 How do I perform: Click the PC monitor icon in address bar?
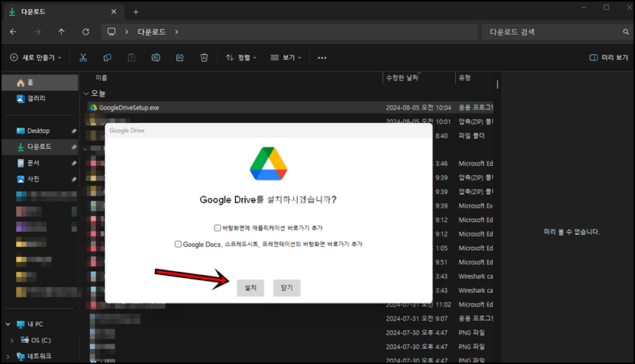[111, 32]
